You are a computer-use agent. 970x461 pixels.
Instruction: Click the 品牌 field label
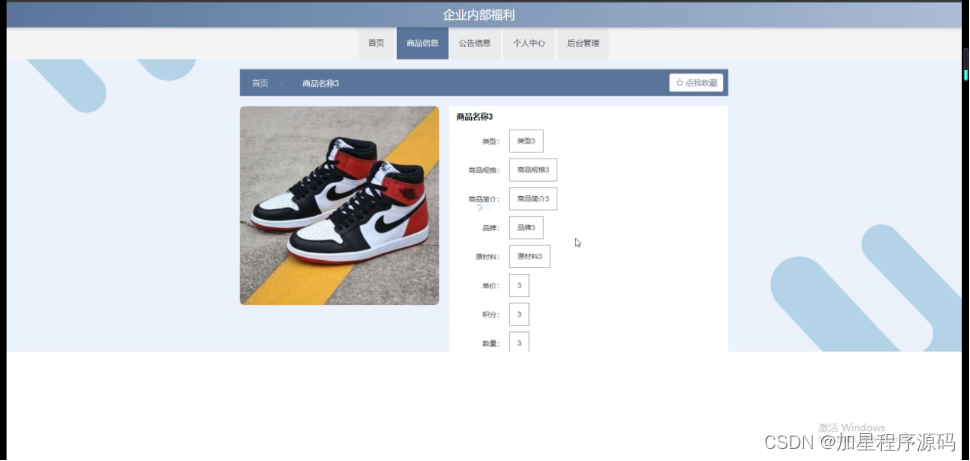click(x=491, y=228)
